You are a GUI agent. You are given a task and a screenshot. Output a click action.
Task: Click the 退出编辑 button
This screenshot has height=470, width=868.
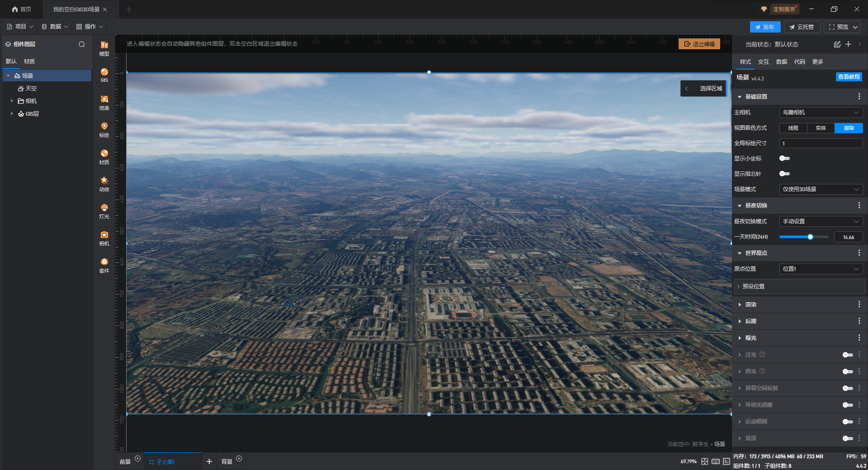pos(699,44)
